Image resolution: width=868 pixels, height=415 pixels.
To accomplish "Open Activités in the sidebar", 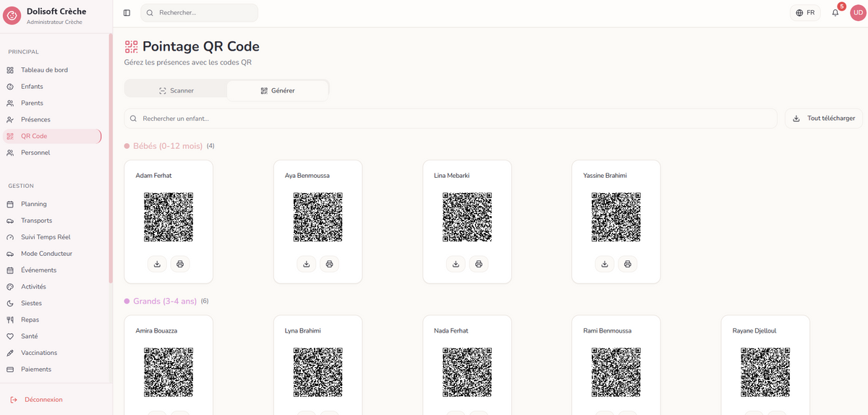I will point(52,287).
